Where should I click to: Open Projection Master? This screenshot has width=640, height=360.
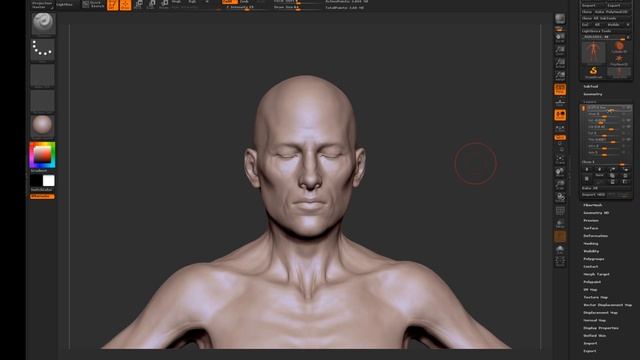(x=42, y=4)
